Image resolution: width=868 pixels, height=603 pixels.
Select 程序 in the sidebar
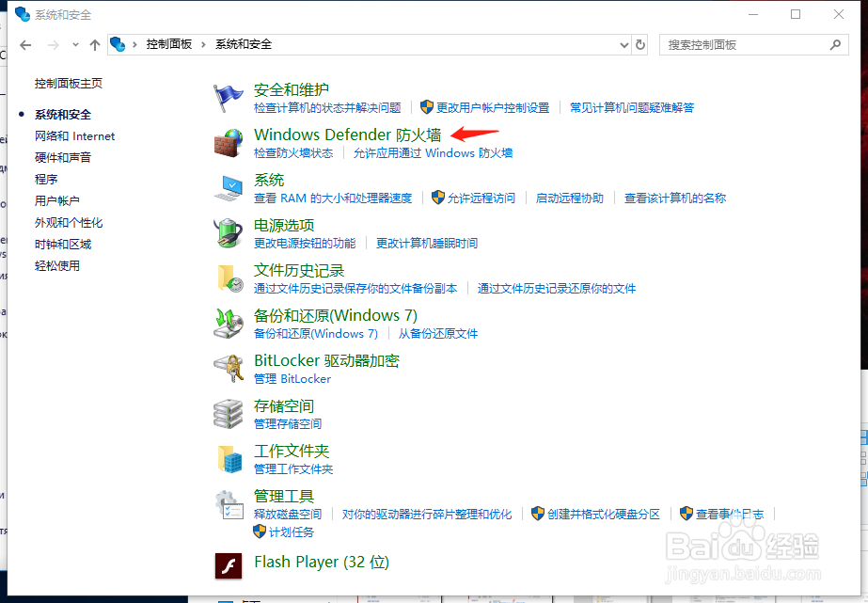(x=46, y=179)
